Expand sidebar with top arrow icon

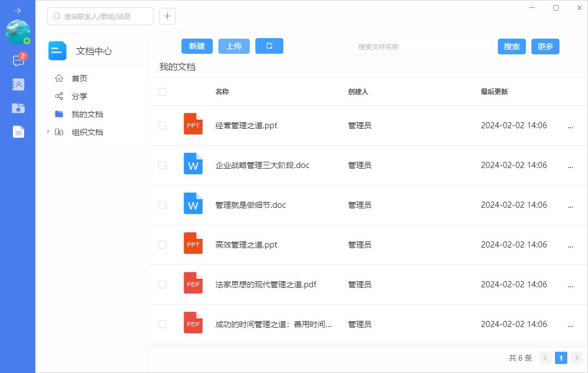[18, 11]
